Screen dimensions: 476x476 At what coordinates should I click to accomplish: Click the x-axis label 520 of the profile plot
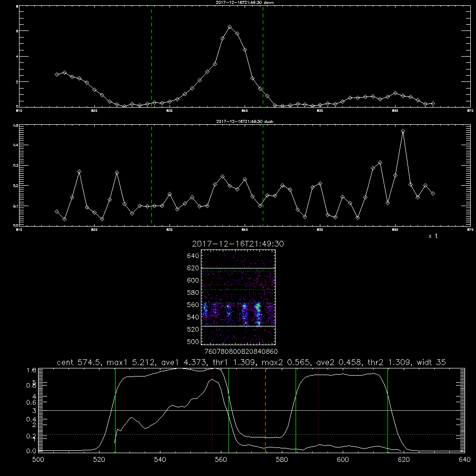99,460
